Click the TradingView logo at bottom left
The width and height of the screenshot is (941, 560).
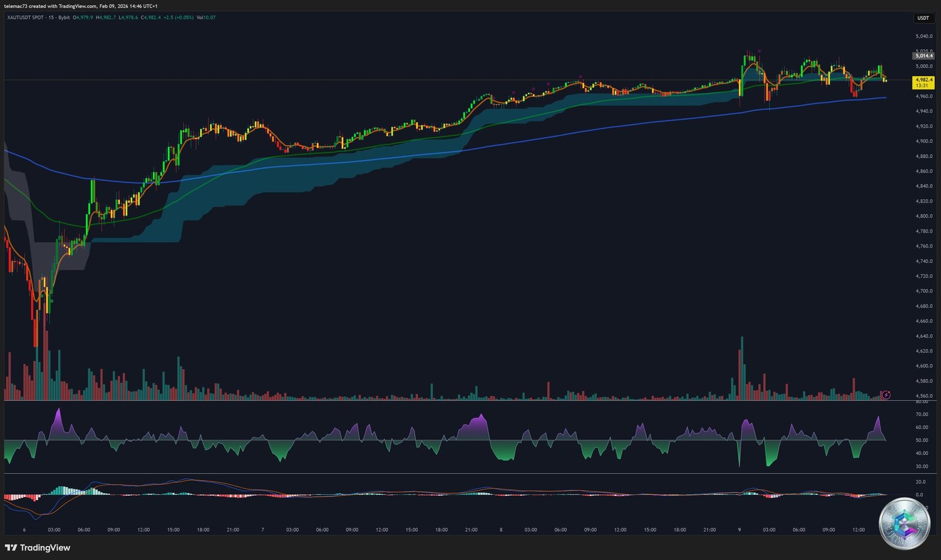pyautogui.click(x=38, y=548)
